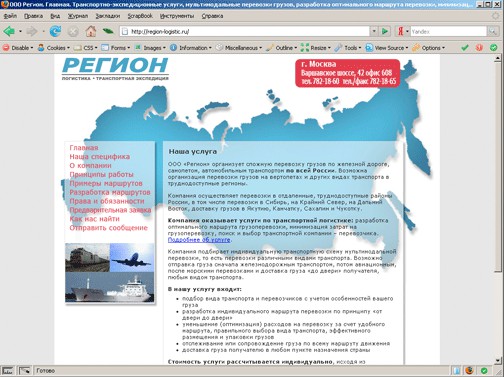Open the Options dropdown menu
Viewport: 504px width, 377px height.
click(x=428, y=48)
